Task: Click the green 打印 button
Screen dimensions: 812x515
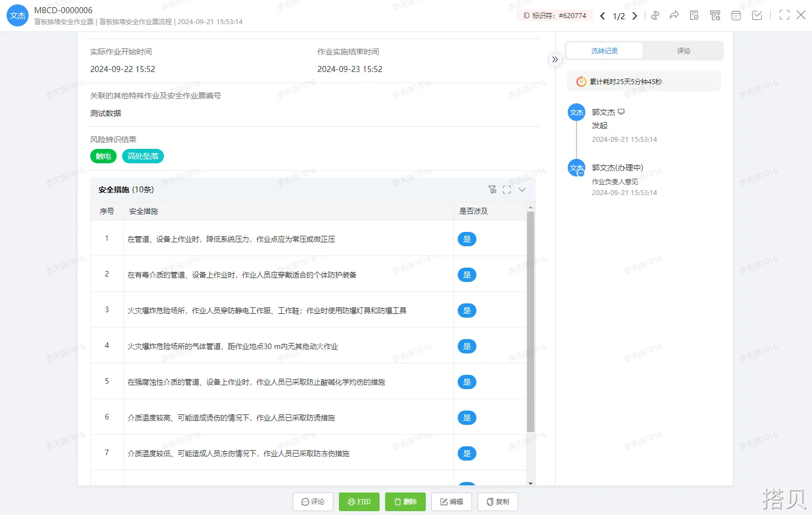Action: click(x=359, y=502)
